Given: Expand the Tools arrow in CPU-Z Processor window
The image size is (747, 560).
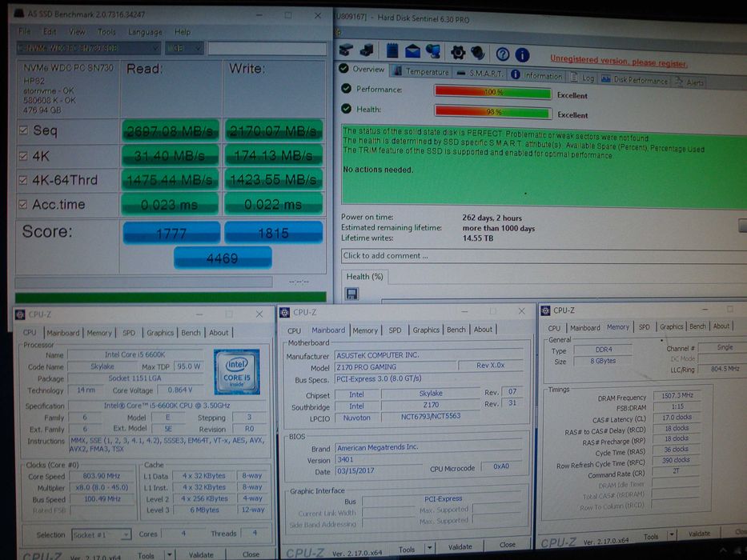Looking at the screenshot, I should point(169,555).
